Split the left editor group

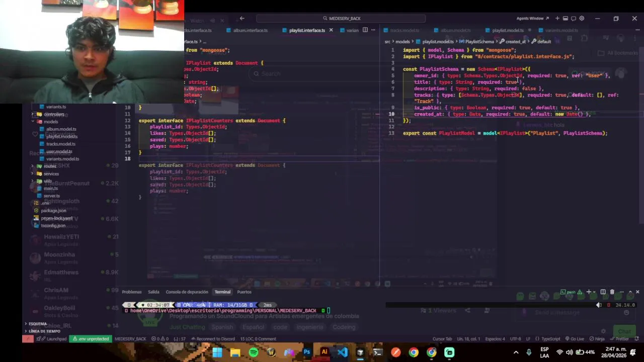tap(365, 30)
